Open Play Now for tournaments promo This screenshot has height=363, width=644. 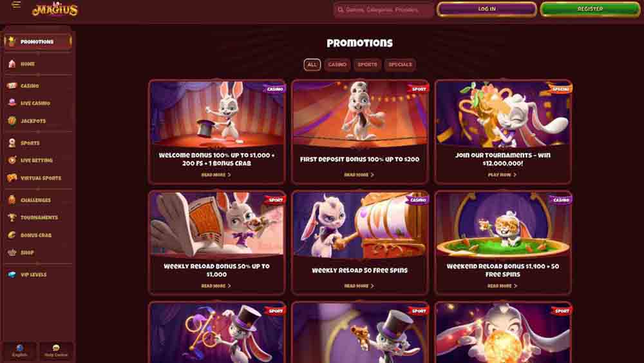(x=502, y=175)
